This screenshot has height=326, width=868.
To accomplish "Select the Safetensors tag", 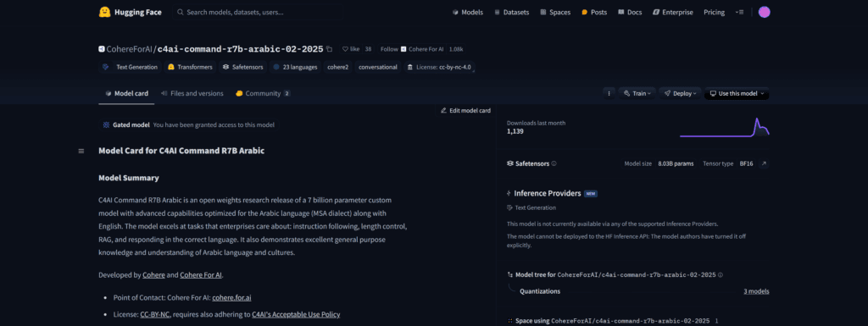I will point(242,67).
